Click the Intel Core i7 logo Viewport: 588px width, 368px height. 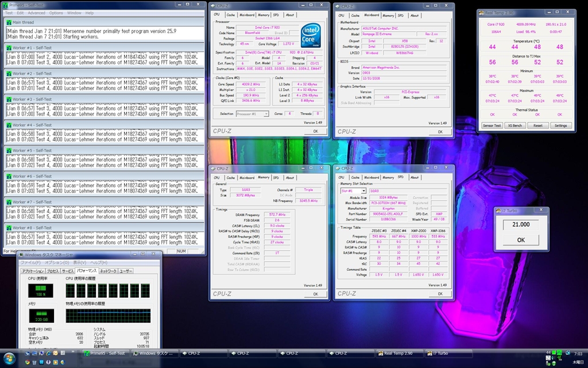click(311, 36)
